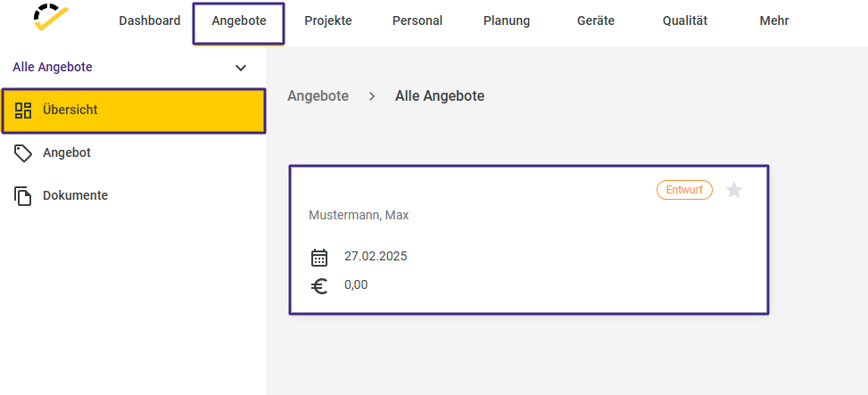Switch to the Projekte tab
This screenshot has width=868, height=395.
[x=327, y=21]
